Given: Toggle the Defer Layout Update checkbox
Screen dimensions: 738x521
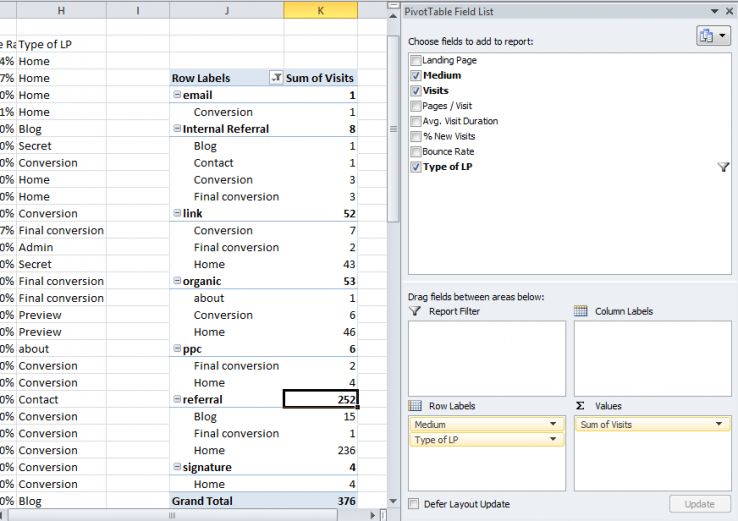Looking at the screenshot, I should (415, 504).
